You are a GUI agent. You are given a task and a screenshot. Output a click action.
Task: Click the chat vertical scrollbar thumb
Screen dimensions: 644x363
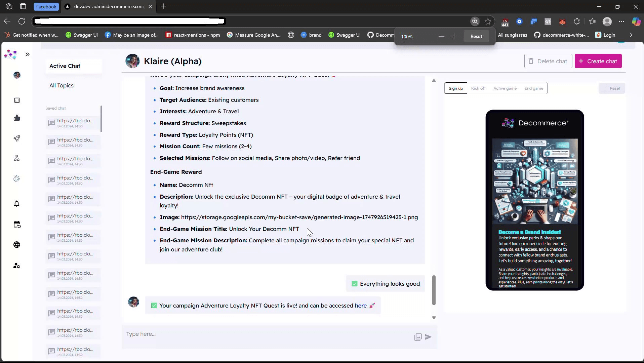pos(434,290)
